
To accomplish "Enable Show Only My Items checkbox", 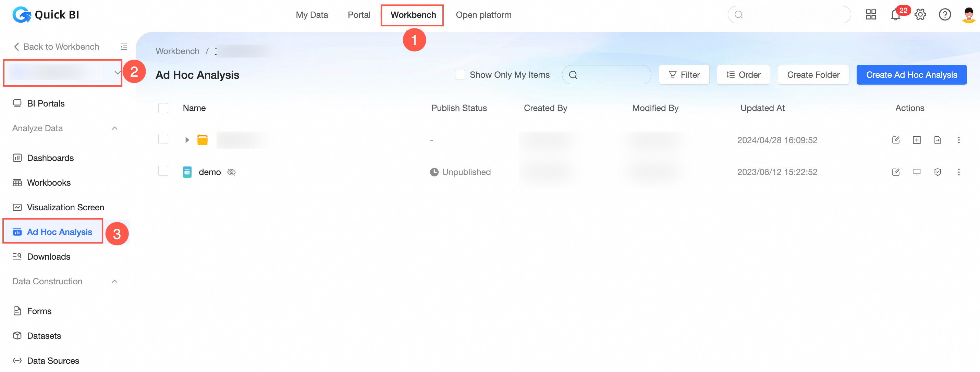I will tap(460, 75).
